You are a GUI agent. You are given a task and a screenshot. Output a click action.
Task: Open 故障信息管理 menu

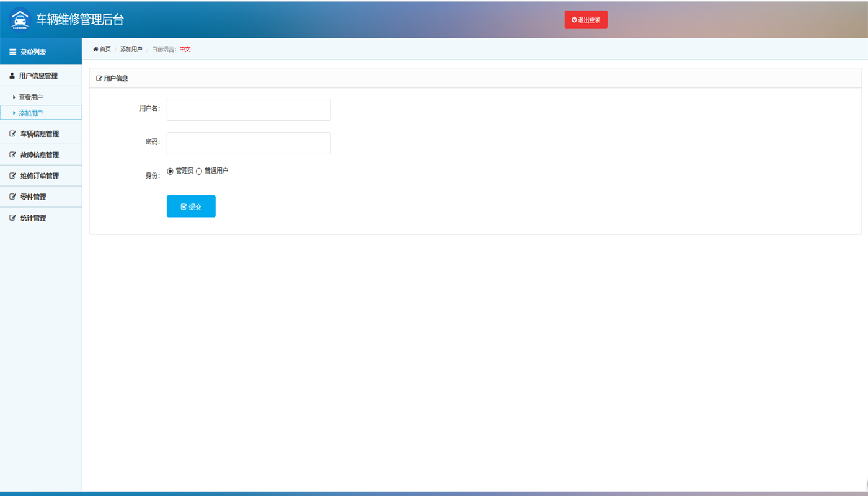click(x=41, y=155)
